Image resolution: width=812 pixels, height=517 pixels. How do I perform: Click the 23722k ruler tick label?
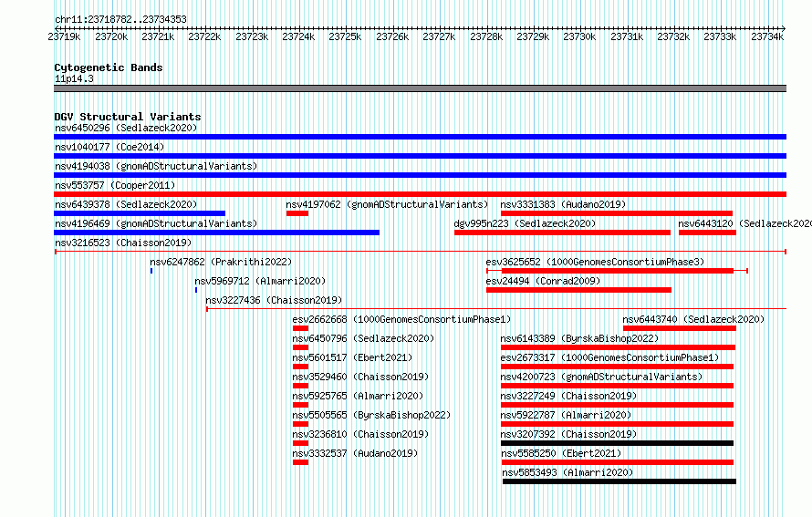[204, 36]
